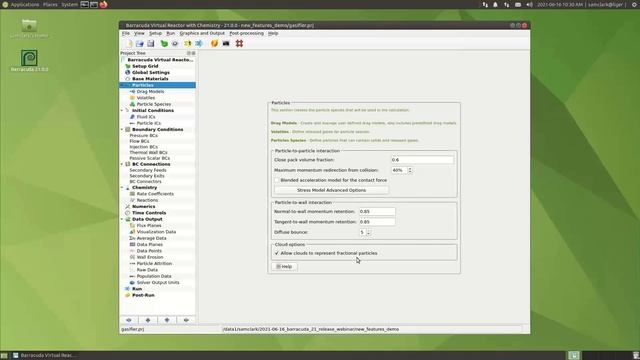This screenshot has height=360, width=640.
Task: Click the yellow toolbar icon
Action: click(x=188, y=44)
